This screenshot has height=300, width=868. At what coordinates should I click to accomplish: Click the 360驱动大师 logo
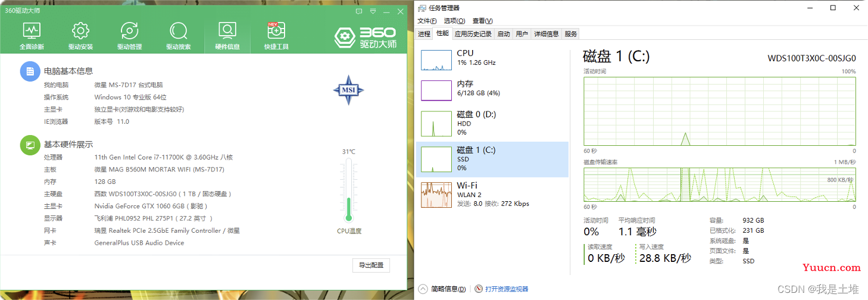point(365,37)
